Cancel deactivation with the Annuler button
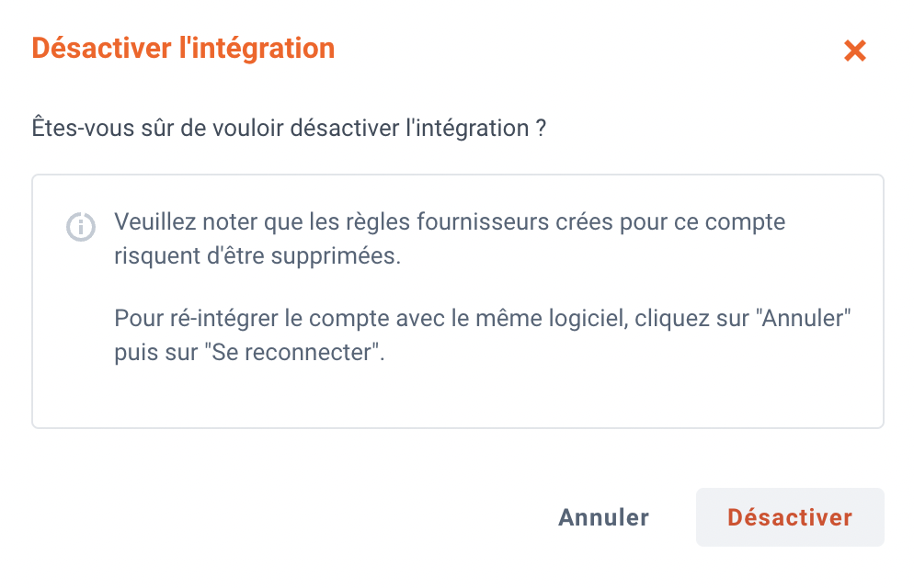This screenshot has width=914, height=588. point(603,517)
